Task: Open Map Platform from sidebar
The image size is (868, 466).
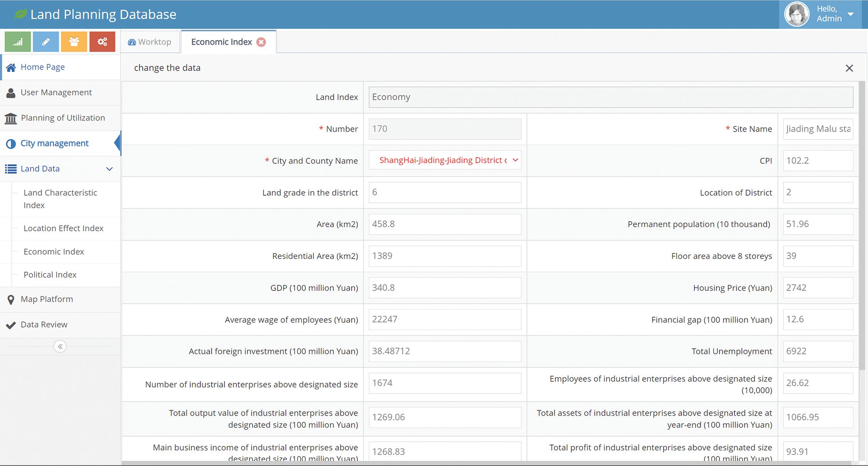Action: coord(46,299)
